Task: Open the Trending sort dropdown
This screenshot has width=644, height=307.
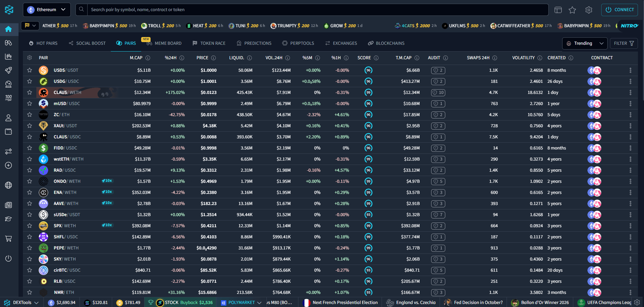Action: (585, 43)
